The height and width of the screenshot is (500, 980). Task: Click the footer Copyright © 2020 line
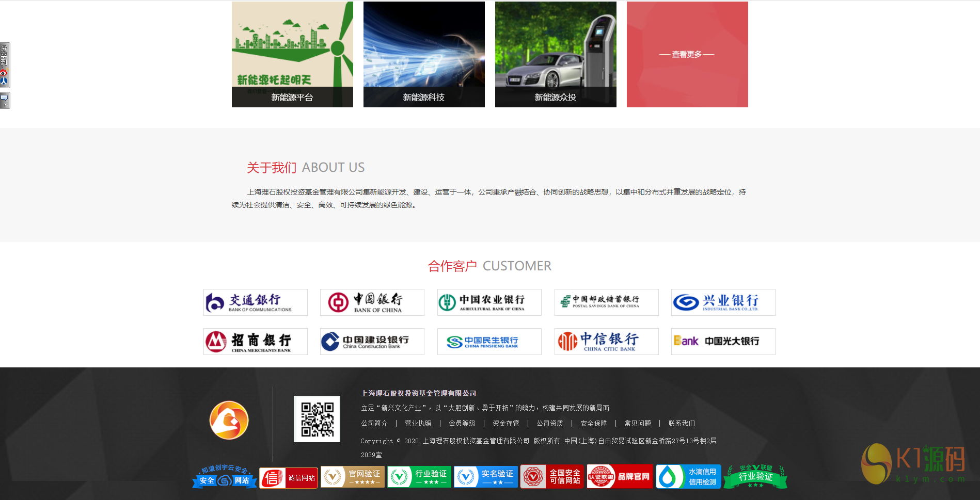coord(539,447)
